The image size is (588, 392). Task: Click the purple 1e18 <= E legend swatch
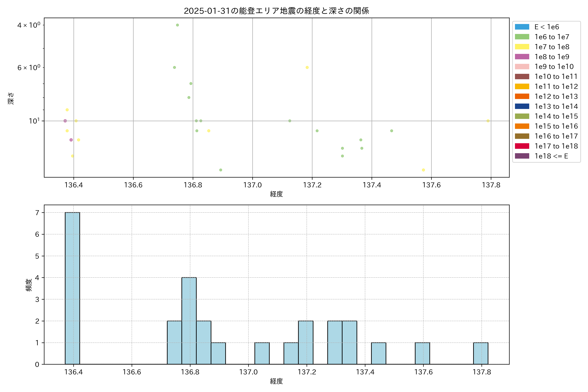click(522, 156)
